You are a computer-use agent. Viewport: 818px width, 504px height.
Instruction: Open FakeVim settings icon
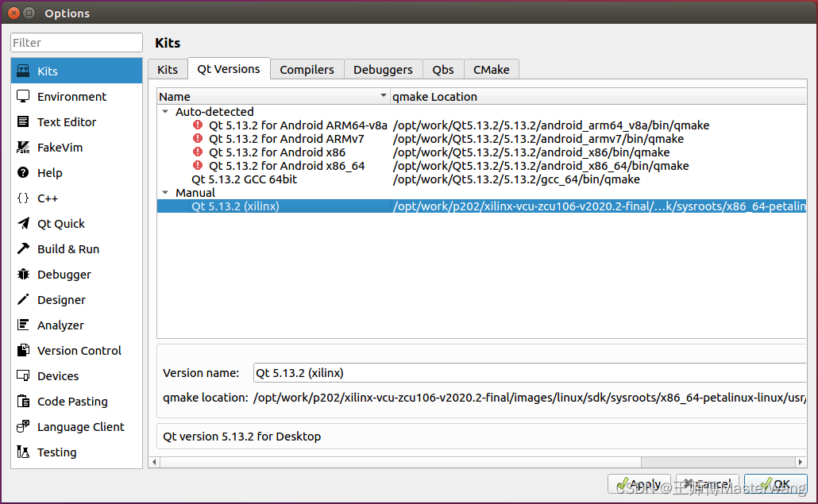23,148
